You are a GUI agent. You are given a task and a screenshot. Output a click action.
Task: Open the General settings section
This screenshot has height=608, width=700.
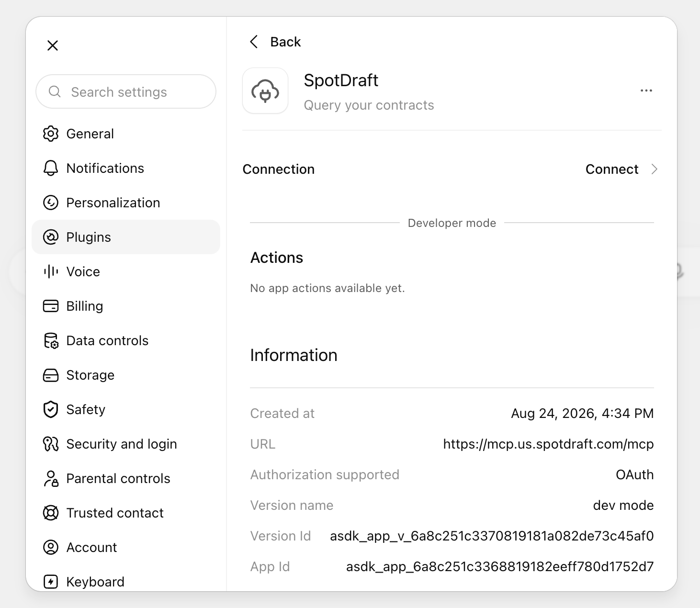click(126, 134)
